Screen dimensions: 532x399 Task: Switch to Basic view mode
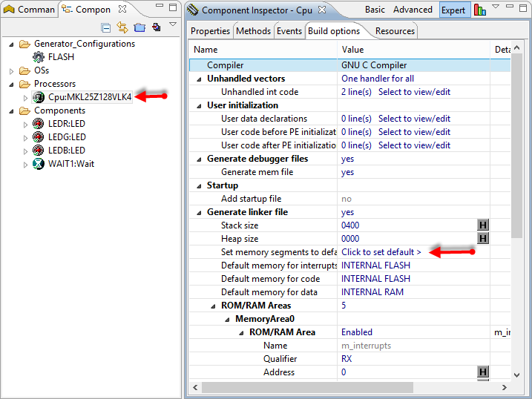(x=375, y=10)
